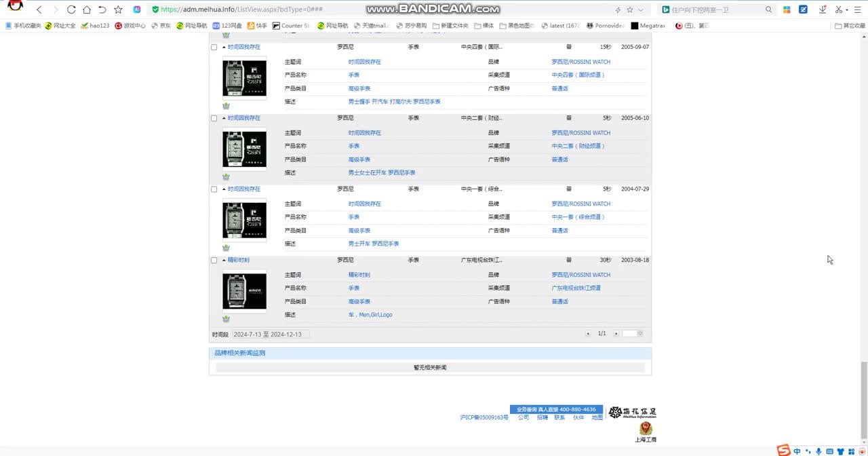868x456 pixels.
Task: Tick checkbox for the 精彩时刻 record
Action: (x=214, y=261)
